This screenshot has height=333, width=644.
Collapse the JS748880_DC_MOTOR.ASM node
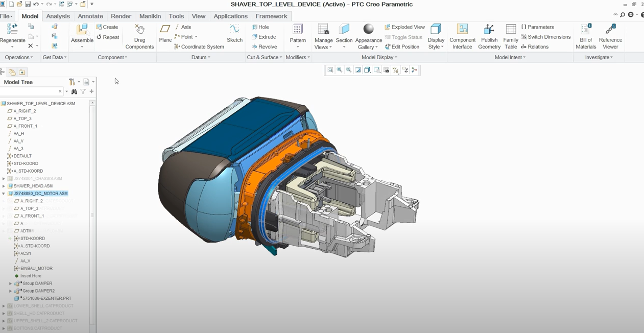point(4,194)
